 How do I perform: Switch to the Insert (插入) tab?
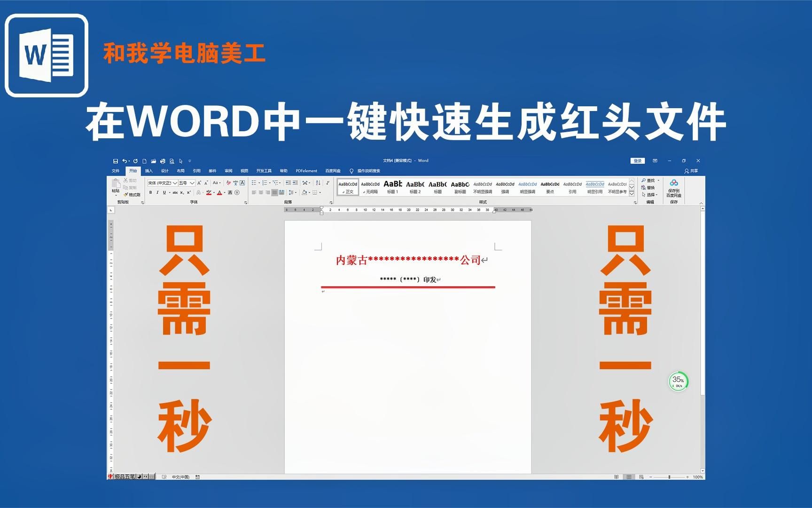click(x=149, y=171)
